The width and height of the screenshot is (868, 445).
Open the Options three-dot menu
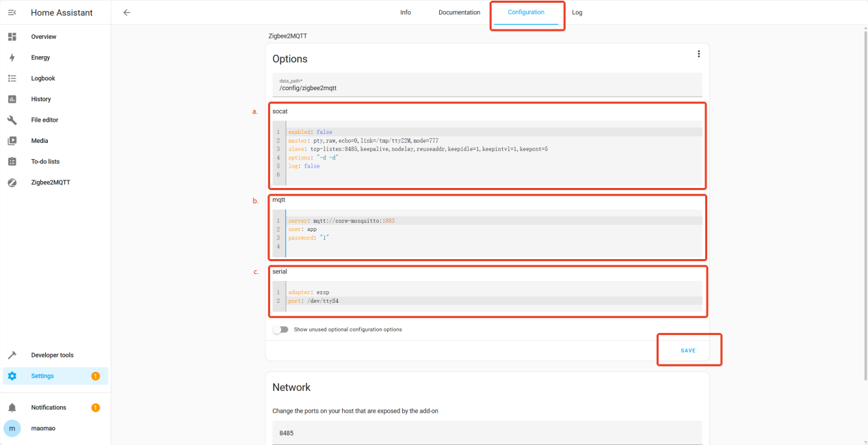698,54
